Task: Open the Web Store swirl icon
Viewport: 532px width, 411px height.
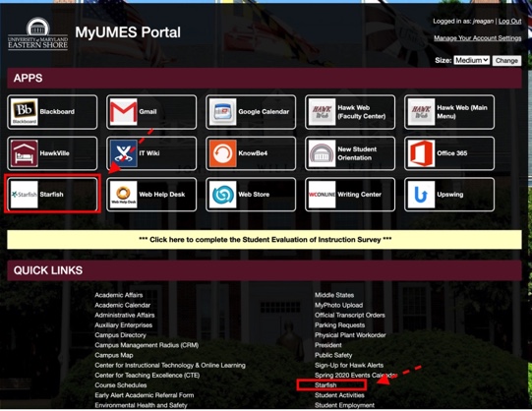Action: pos(222,195)
